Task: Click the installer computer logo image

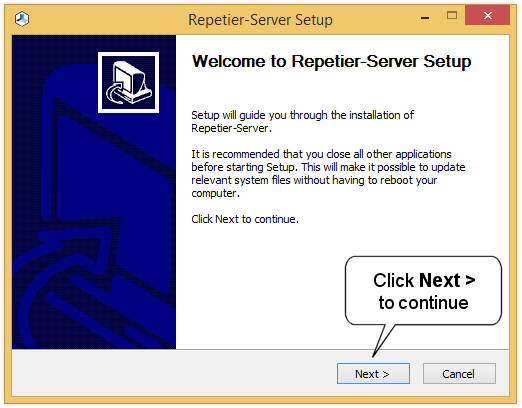Action: click(x=128, y=82)
